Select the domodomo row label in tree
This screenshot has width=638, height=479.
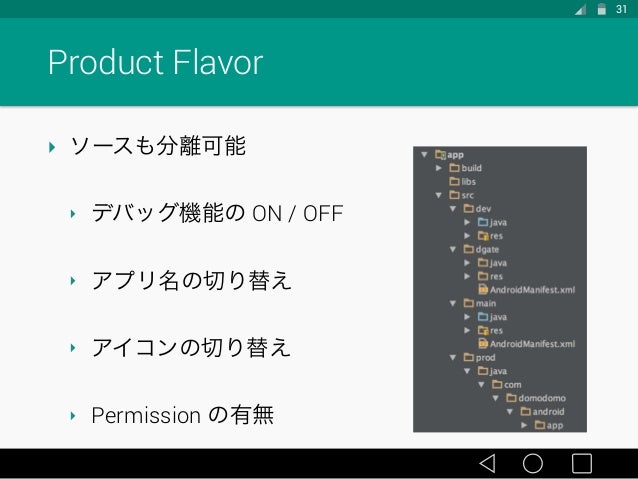pyautogui.click(x=542, y=398)
